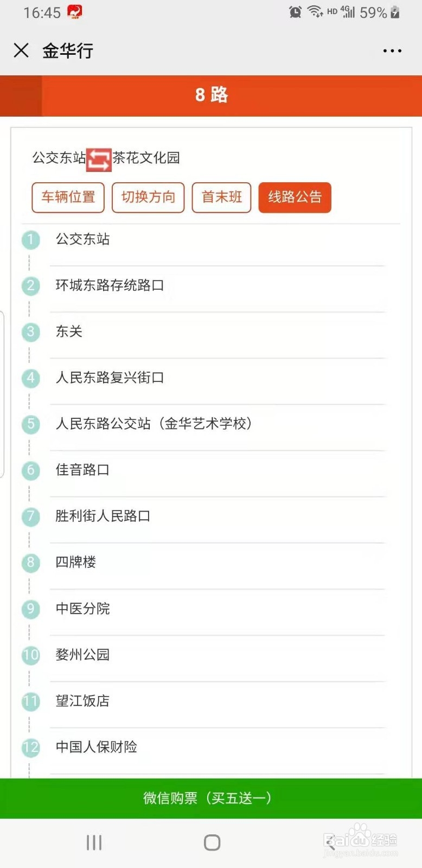Tap the Wi-Fi signal icon in status bar
Screen dimensions: 422x868
[x=316, y=11]
